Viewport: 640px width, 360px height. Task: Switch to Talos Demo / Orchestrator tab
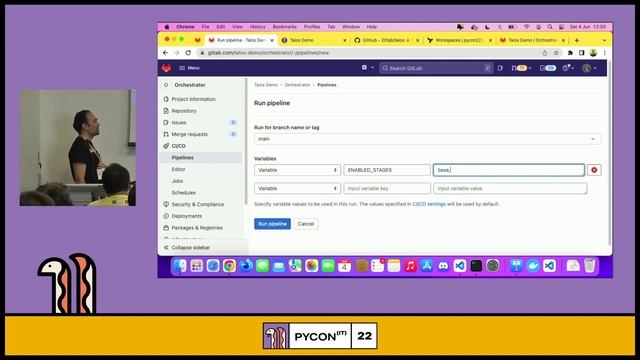[532, 40]
